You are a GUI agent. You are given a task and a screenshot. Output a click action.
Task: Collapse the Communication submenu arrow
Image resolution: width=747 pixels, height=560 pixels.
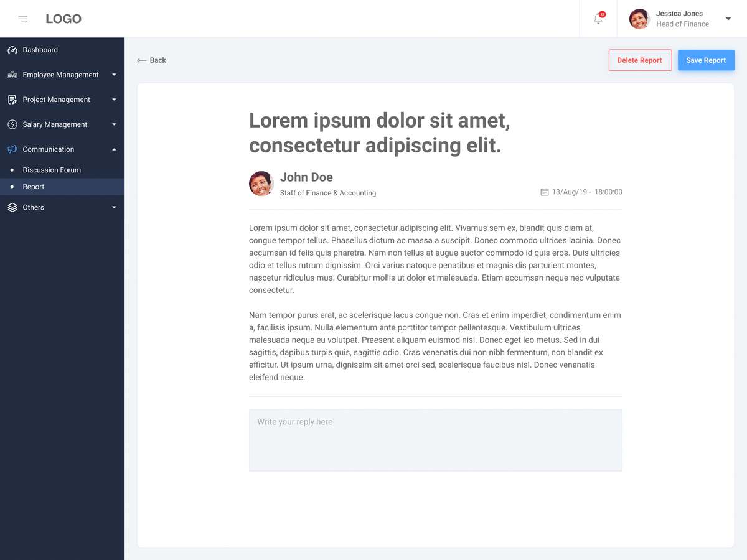(114, 149)
